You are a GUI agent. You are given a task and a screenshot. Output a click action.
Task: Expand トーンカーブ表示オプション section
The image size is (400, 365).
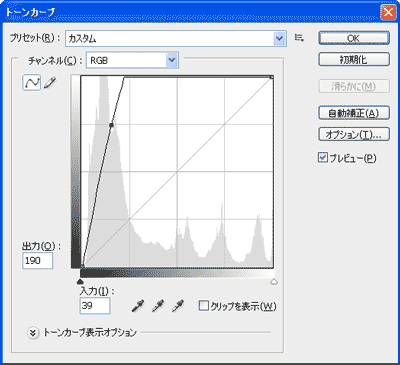(x=33, y=333)
